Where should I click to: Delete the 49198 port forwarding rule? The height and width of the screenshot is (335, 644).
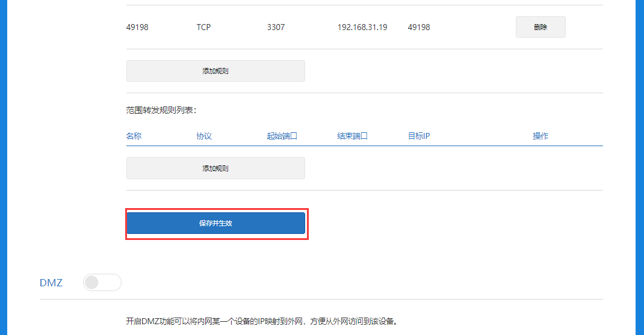pos(540,27)
